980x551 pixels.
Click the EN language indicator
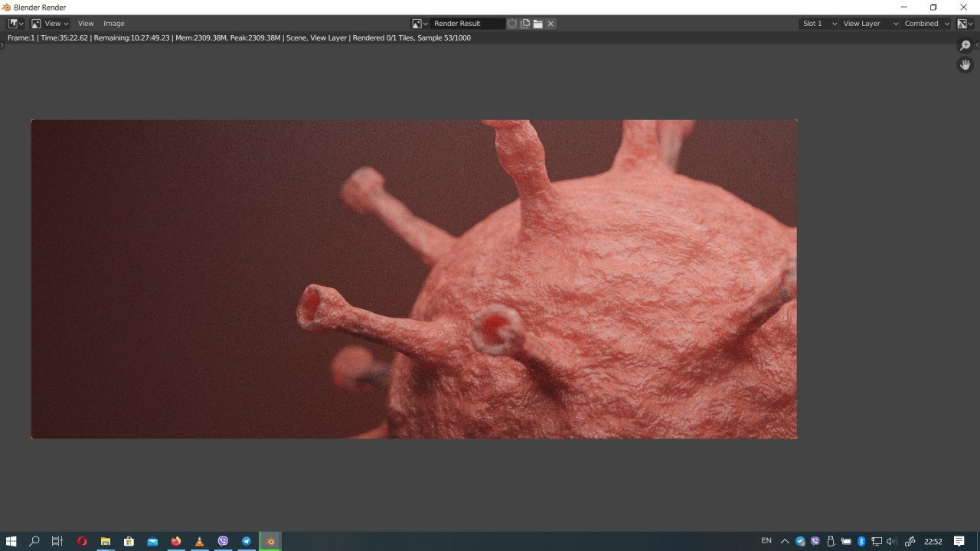click(x=766, y=541)
